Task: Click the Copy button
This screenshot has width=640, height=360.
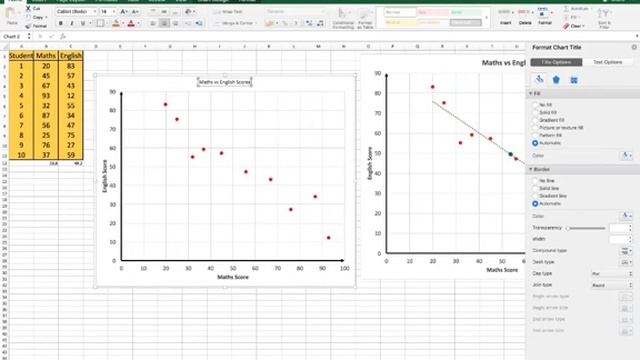Action: click(x=36, y=18)
